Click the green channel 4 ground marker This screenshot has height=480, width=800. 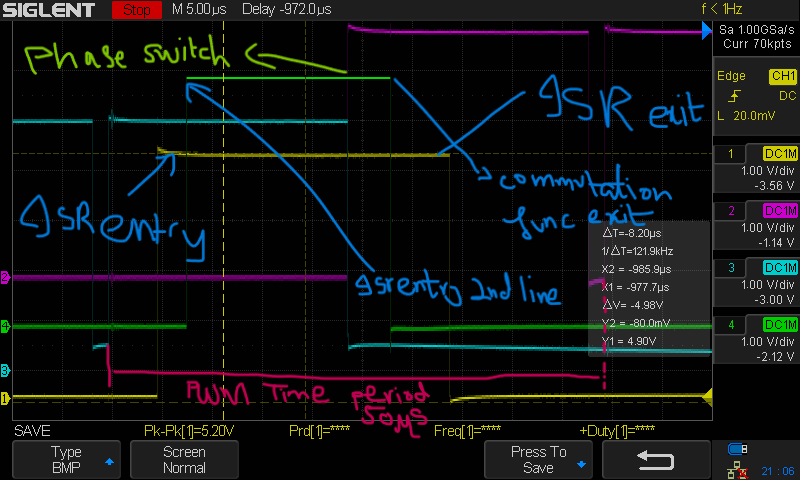pyautogui.click(x=5, y=326)
